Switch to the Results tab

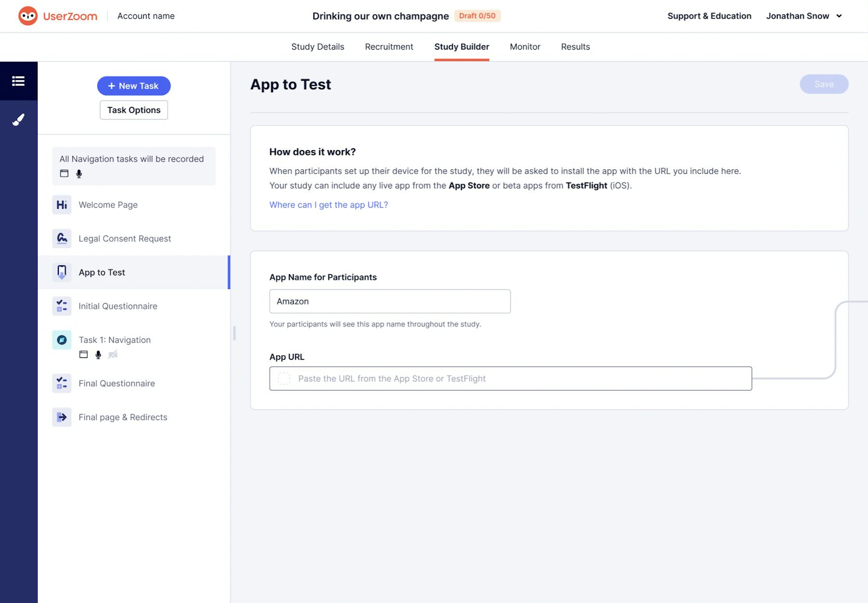coord(575,47)
